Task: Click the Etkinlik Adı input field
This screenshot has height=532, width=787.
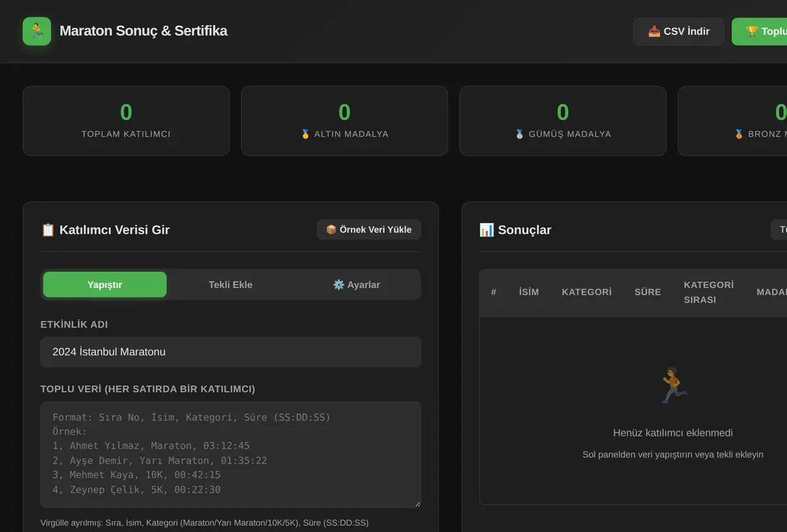Action: (231, 352)
